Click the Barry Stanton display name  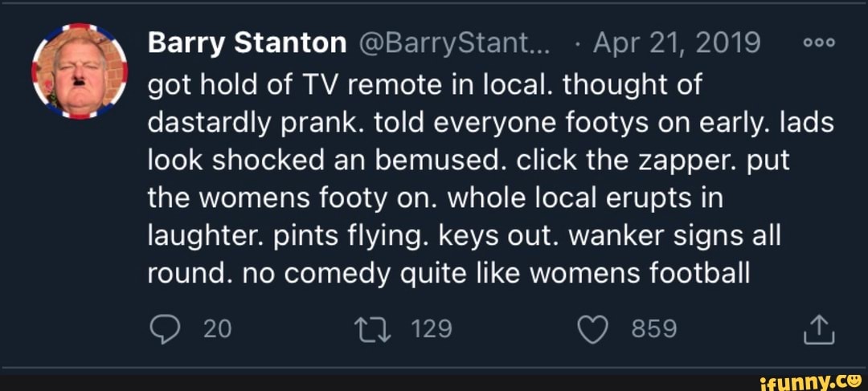point(247,43)
